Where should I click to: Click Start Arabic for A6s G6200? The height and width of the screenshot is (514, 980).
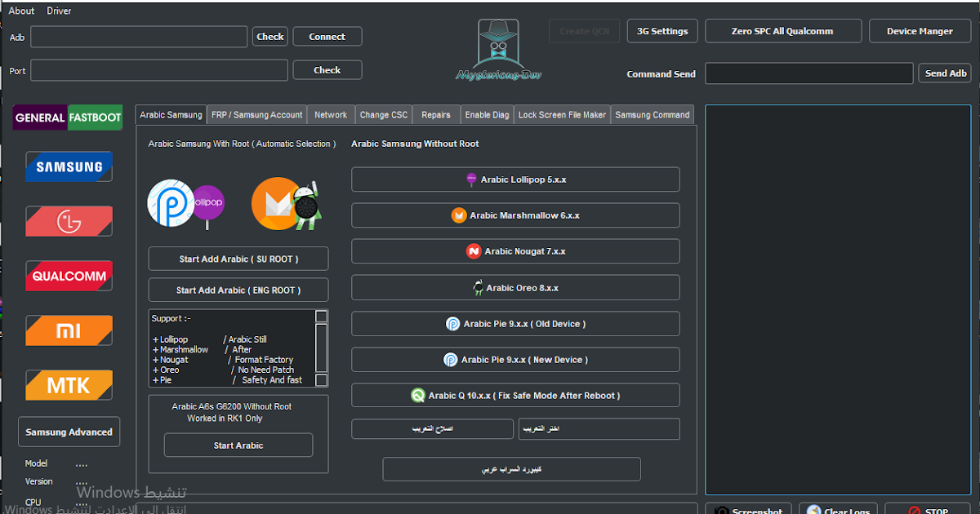pos(238,445)
